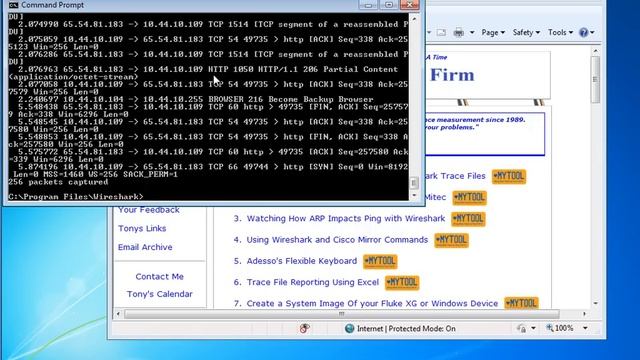
Task: Click the 'Firm' heading on the web page
Action: coord(452,75)
